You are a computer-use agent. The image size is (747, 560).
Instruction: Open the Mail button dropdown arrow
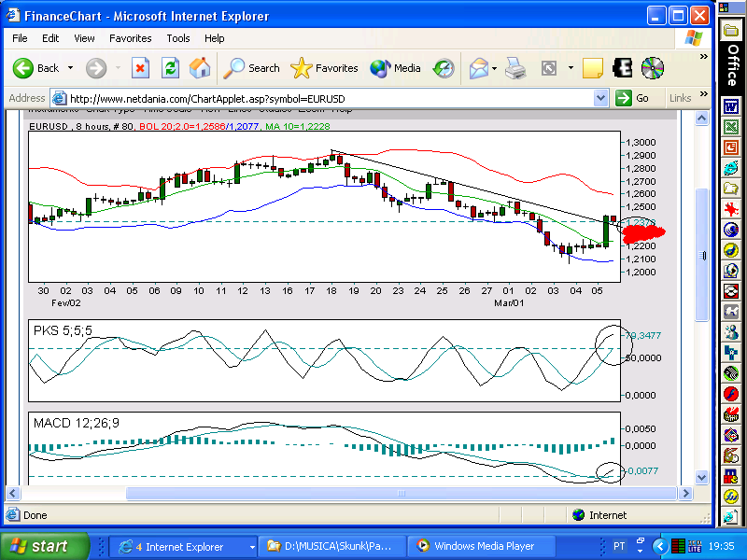coord(494,68)
